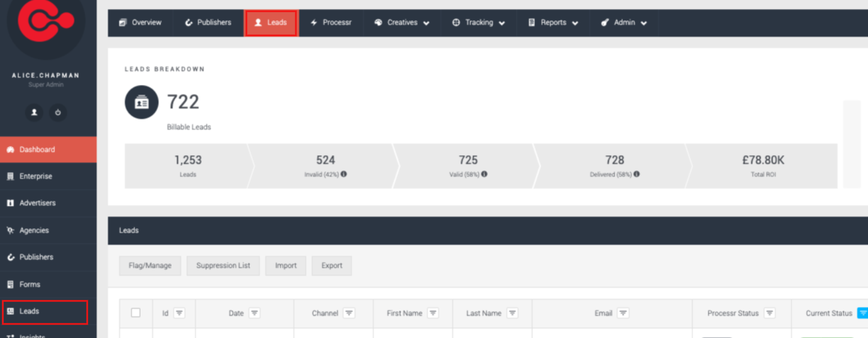This screenshot has width=868, height=338.
Task: Open the Overview tab
Action: click(x=140, y=22)
